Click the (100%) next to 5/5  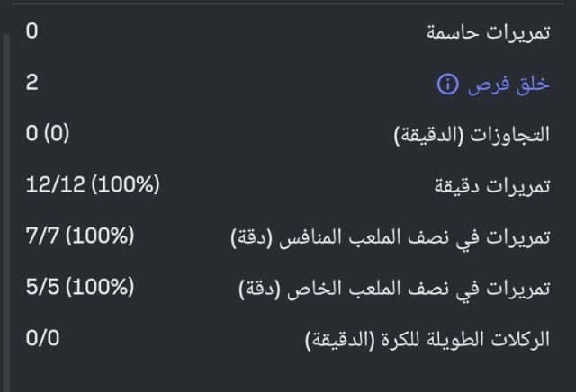click(x=100, y=289)
